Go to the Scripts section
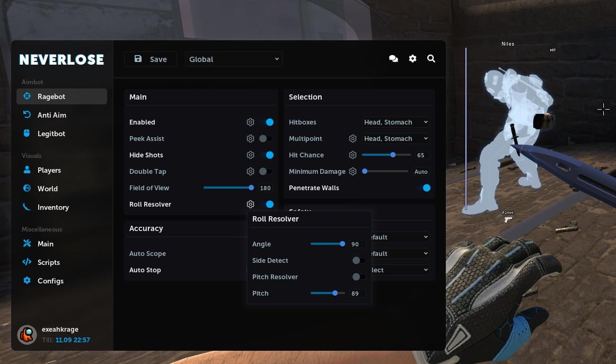Screen dimensions: 616x364 48,262
